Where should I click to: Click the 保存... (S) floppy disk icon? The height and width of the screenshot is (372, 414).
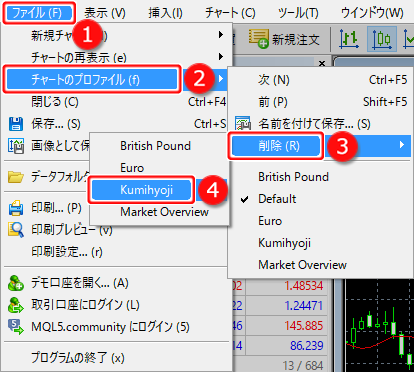(16, 124)
